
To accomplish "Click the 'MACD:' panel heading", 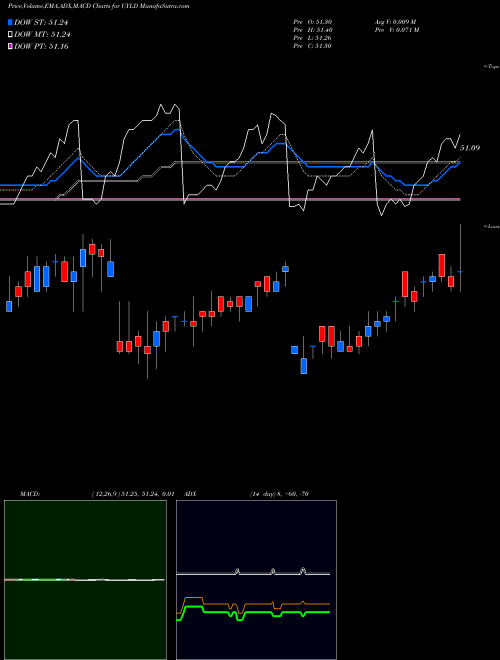I will (x=29, y=494).
